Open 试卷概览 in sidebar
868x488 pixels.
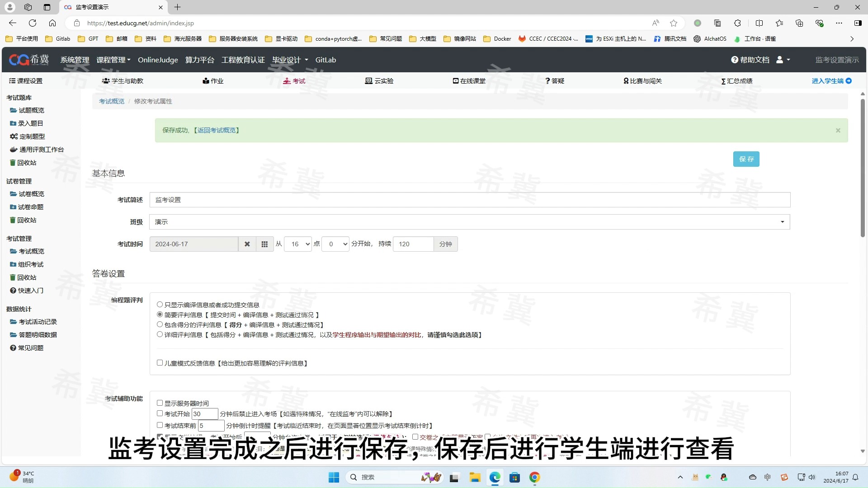(x=27, y=194)
